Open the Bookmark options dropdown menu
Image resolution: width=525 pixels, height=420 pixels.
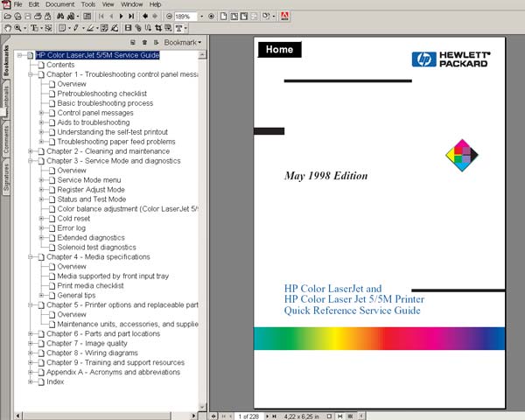[x=183, y=43]
